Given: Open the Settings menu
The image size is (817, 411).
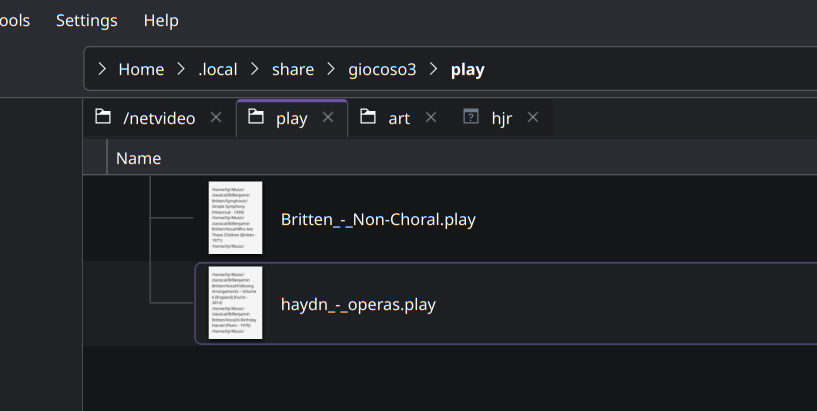Looking at the screenshot, I should coord(86,20).
